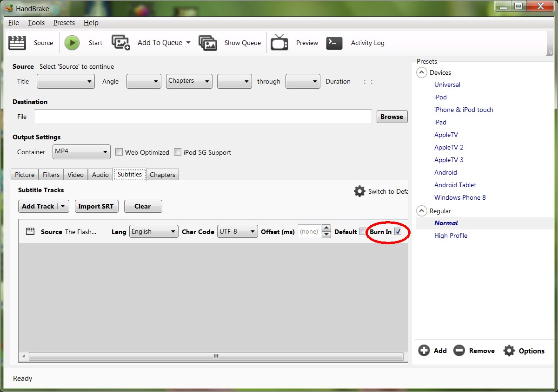The height and width of the screenshot is (392, 558).
Task: Open the end chapter dropdown after 'through'
Action: click(303, 81)
